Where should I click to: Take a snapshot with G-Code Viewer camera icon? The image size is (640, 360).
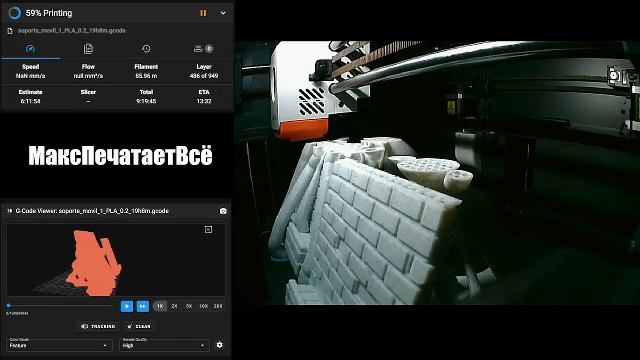point(223,211)
